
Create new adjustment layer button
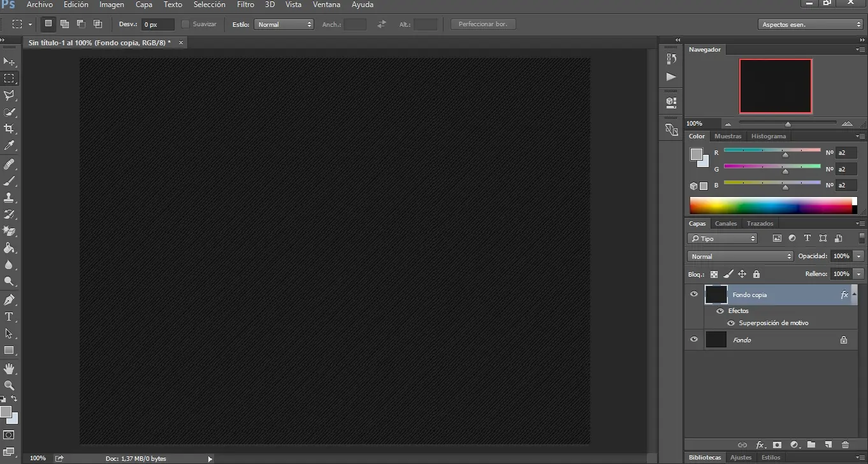pyautogui.click(x=794, y=445)
